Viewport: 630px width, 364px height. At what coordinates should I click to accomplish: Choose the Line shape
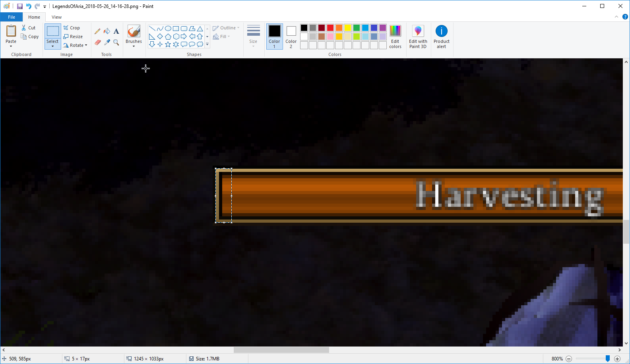(x=152, y=29)
